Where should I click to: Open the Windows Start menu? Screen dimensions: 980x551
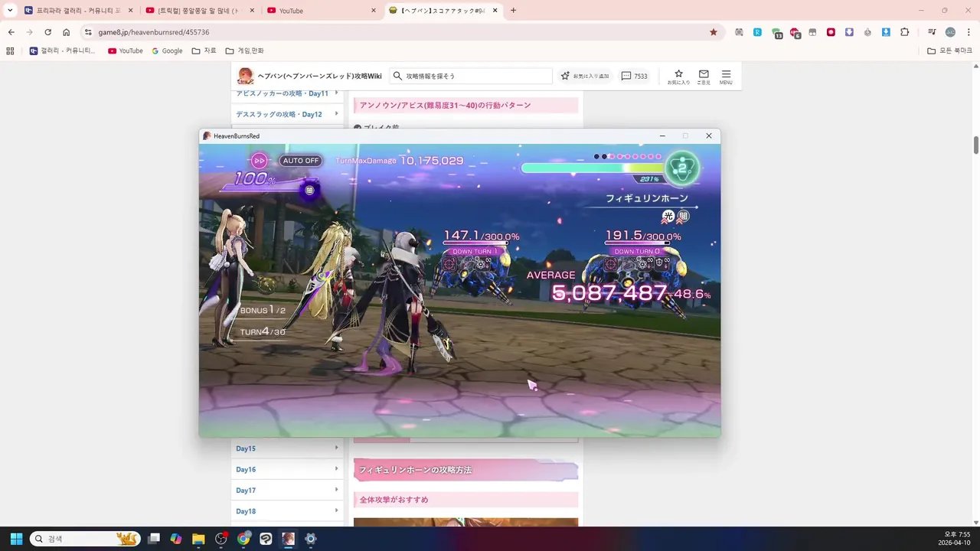point(16,539)
